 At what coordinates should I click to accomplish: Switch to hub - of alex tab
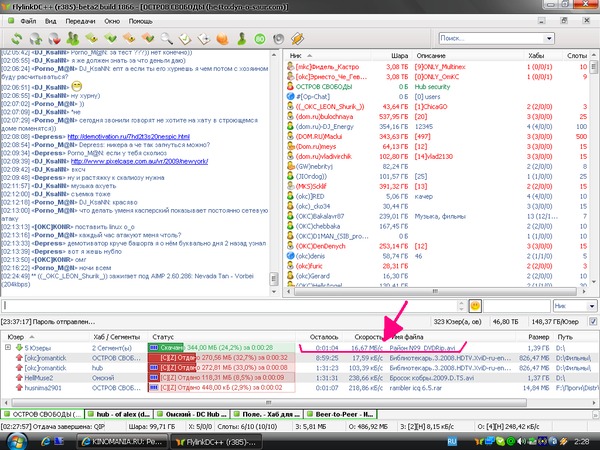pos(119,414)
